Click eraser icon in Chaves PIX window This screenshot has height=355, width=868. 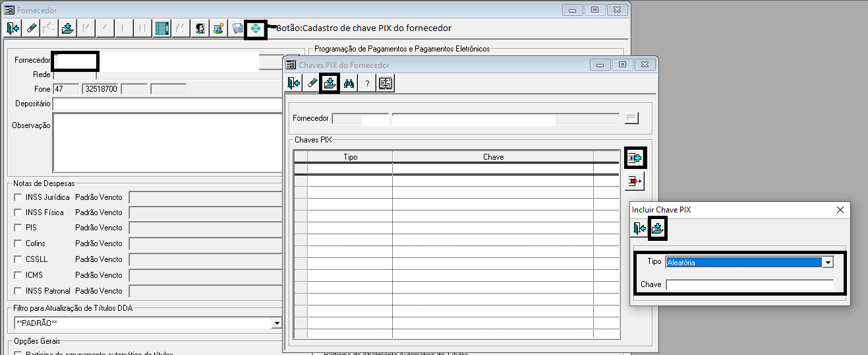[312, 83]
